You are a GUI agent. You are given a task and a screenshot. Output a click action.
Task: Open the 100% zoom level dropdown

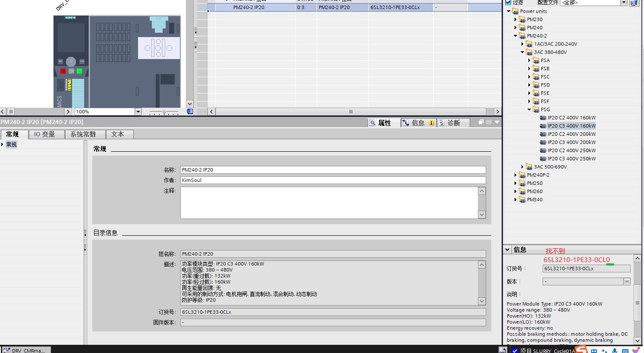(x=138, y=112)
